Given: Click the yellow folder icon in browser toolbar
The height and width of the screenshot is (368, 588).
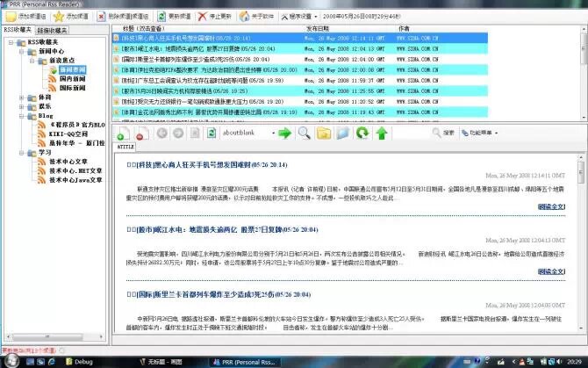Looking at the screenshot, I should [x=323, y=133].
